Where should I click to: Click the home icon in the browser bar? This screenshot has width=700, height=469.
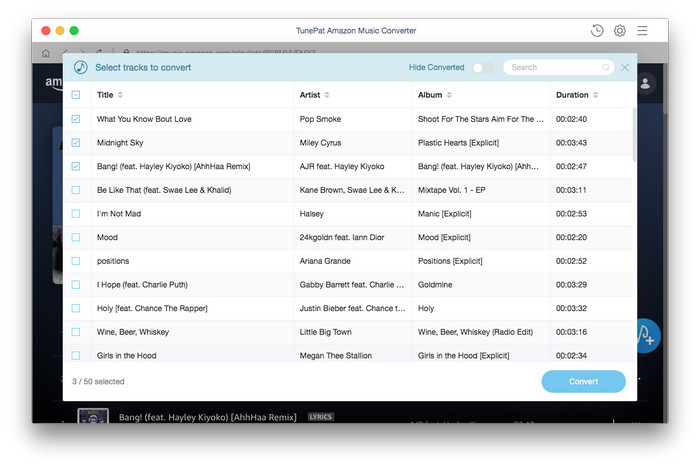coord(46,53)
